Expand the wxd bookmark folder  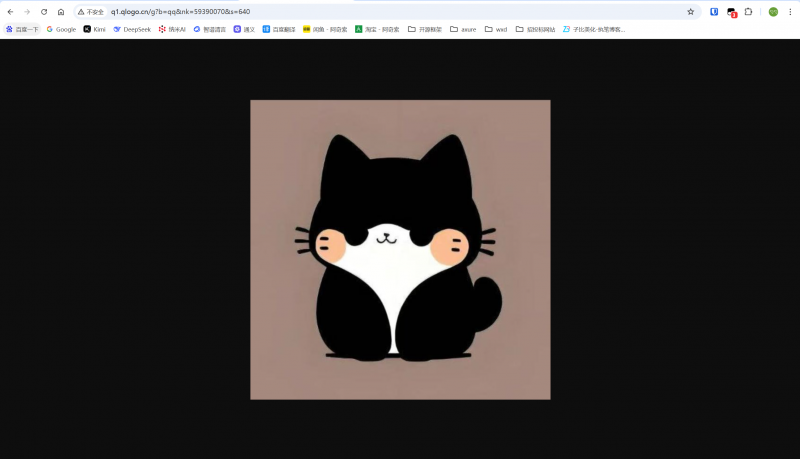click(x=496, y=29)
